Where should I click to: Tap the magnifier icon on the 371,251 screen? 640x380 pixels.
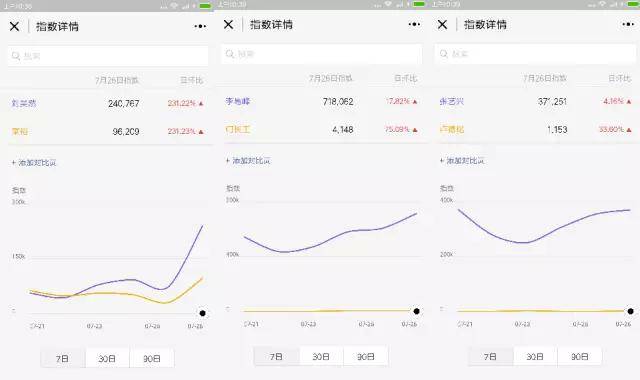[444, 54]
